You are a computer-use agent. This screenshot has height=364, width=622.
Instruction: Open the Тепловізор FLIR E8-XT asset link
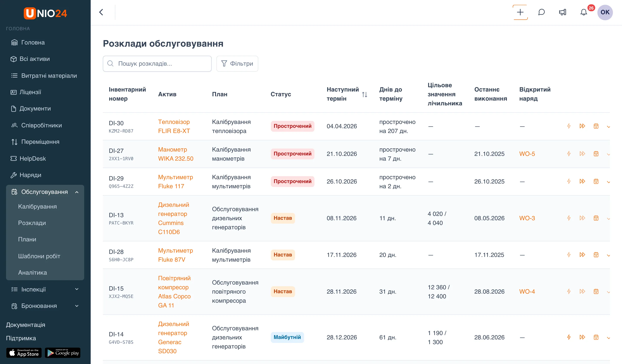(x=174, y=126)
